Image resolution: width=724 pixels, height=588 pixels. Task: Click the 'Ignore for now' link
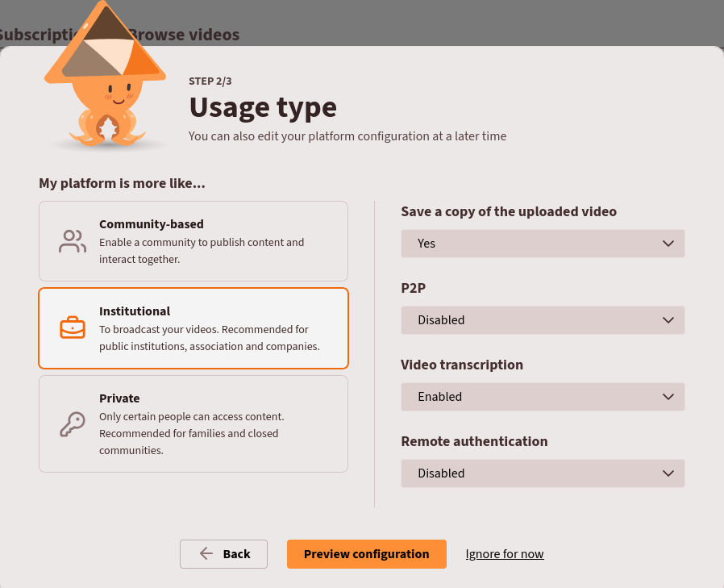(505, 554)
